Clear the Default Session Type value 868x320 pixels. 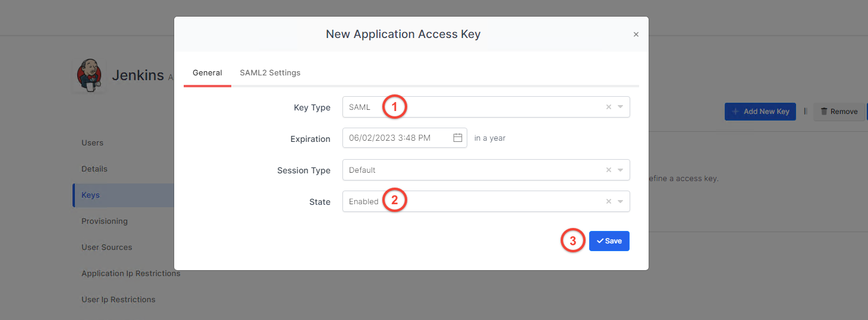[608, 170]
